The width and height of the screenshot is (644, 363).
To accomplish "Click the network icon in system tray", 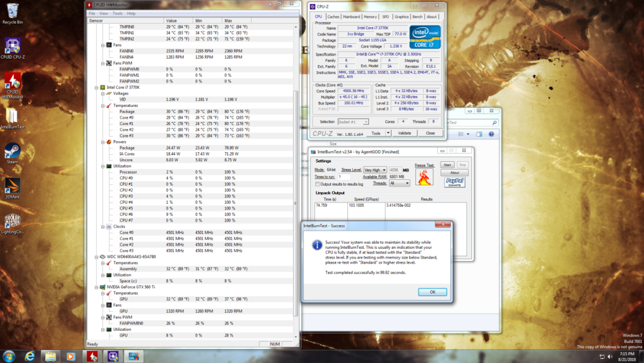I will click(601, 357).
